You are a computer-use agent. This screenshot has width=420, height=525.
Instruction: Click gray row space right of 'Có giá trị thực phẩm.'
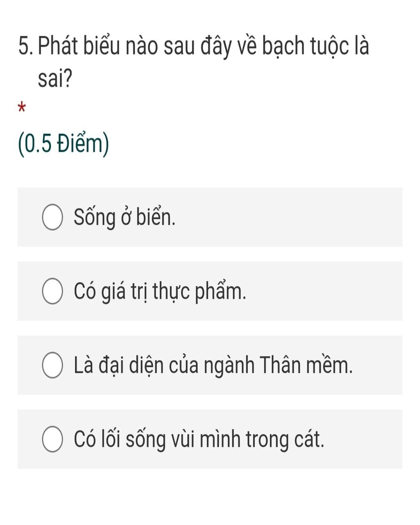point(324,292)
